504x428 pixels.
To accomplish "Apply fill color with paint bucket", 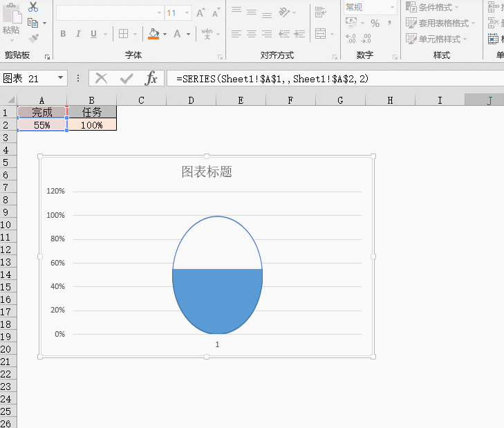I will 153,34.
